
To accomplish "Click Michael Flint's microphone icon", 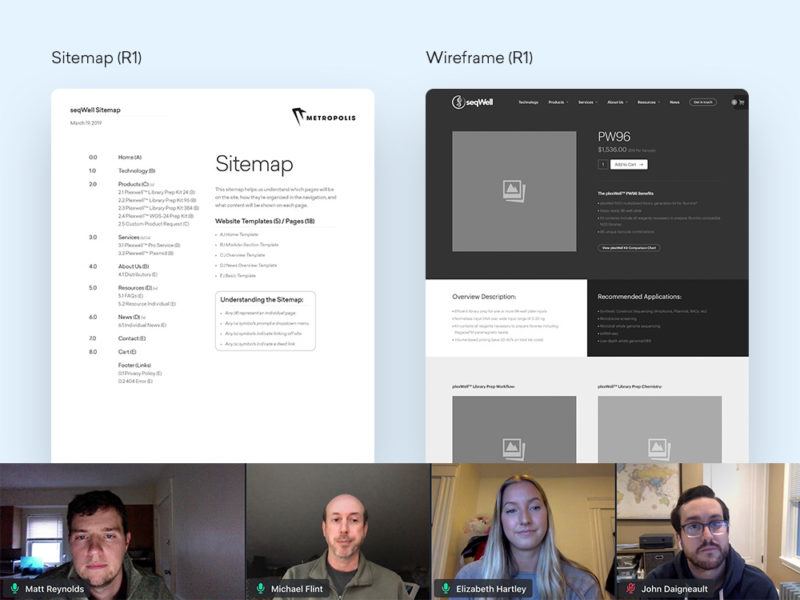I will point(261,589).
